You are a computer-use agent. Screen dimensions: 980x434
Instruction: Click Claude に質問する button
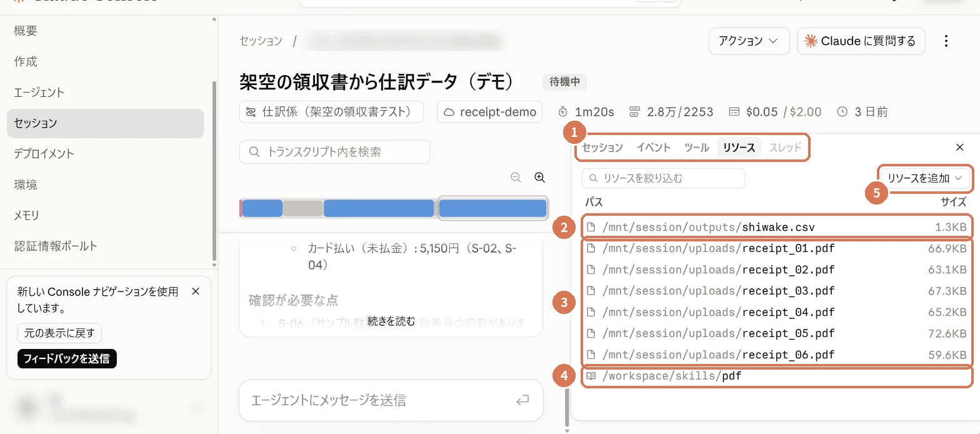tap(861, 41)
